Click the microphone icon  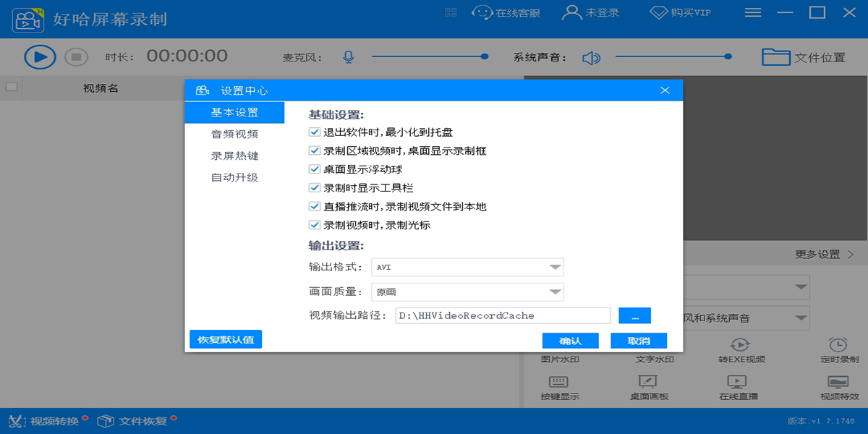pyautogui.click(x=349, y=57)
